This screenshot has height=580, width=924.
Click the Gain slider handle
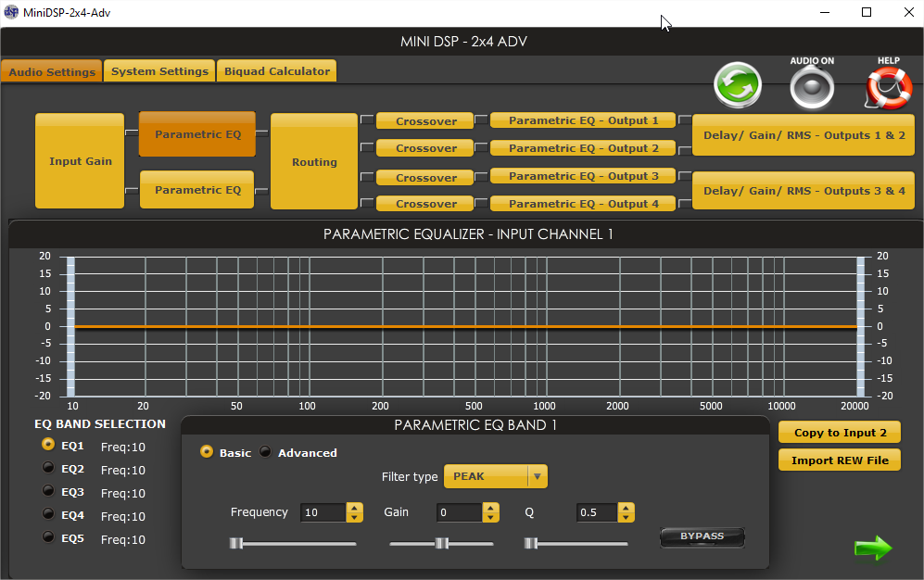point(441,543)
